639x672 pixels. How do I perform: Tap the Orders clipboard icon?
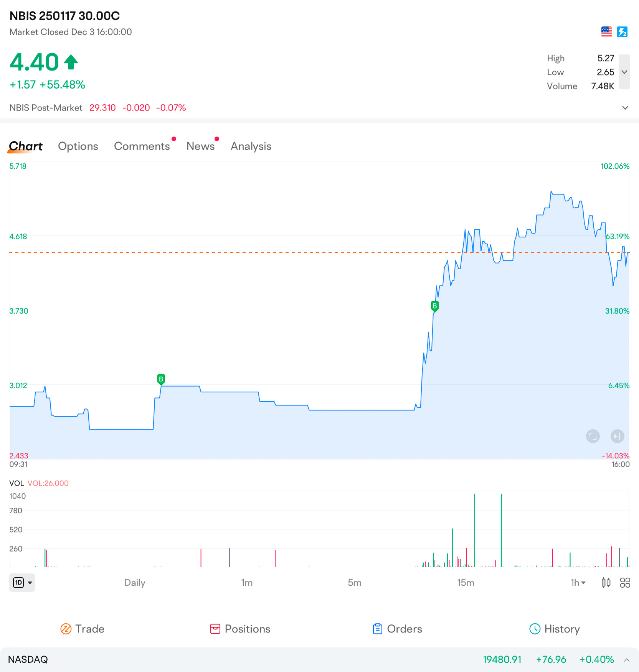[378, 629]
